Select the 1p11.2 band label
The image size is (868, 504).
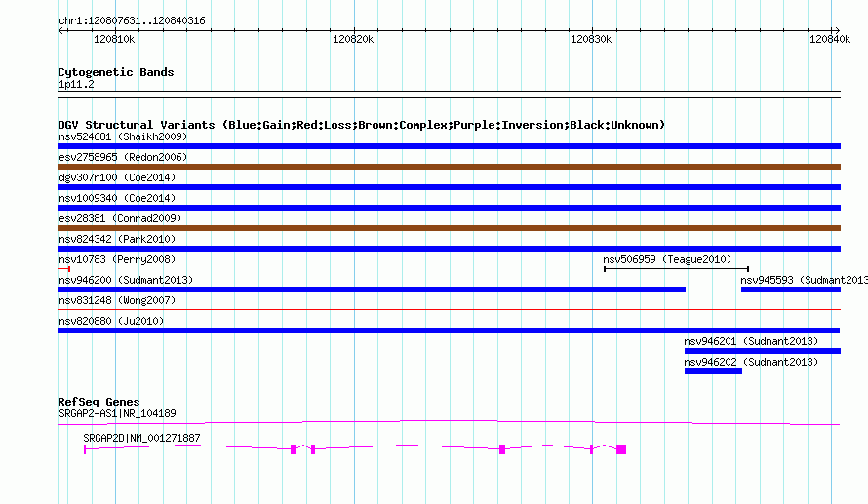pos(76,84)
